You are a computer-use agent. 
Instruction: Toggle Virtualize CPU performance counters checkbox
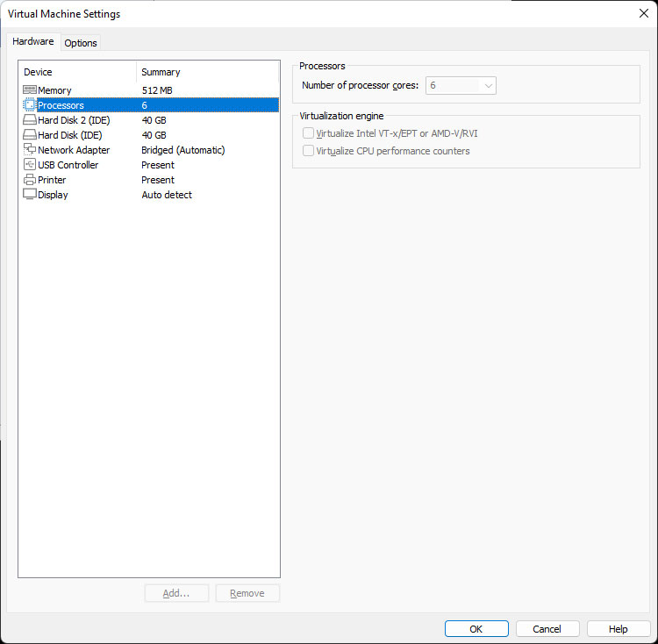308,151
